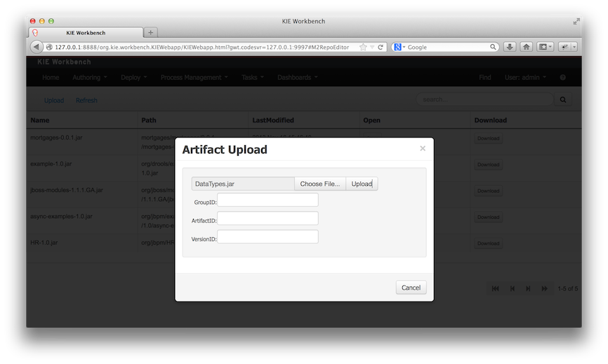Close the Artifact Upload dialog with X
The width and height of the screenshot is (608, 364).
coord(422,149)
